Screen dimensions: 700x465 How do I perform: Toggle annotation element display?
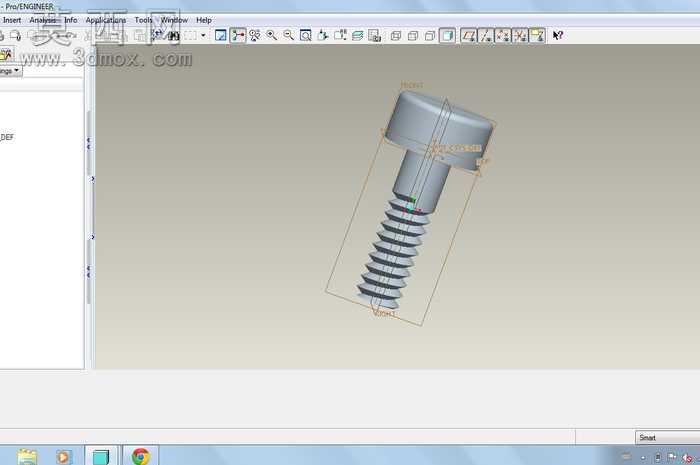coord(537,35)
